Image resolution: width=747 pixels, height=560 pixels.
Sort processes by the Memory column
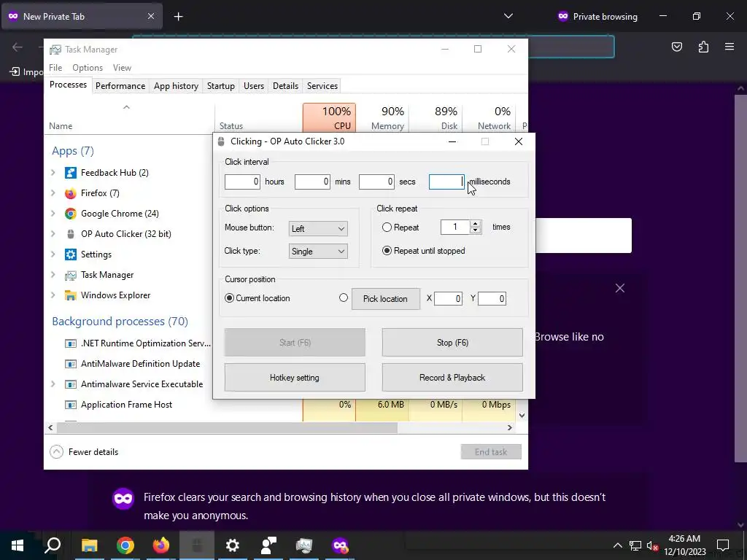pos(383,117)
